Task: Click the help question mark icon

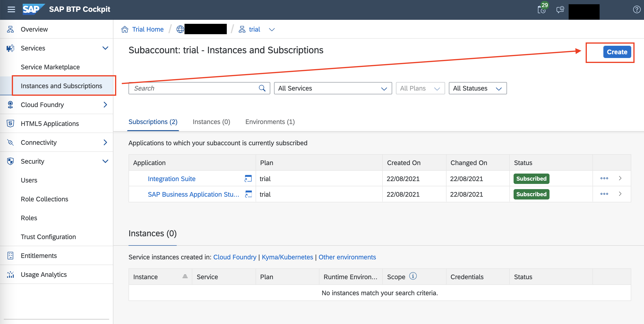Action: [x=636, y=10]
